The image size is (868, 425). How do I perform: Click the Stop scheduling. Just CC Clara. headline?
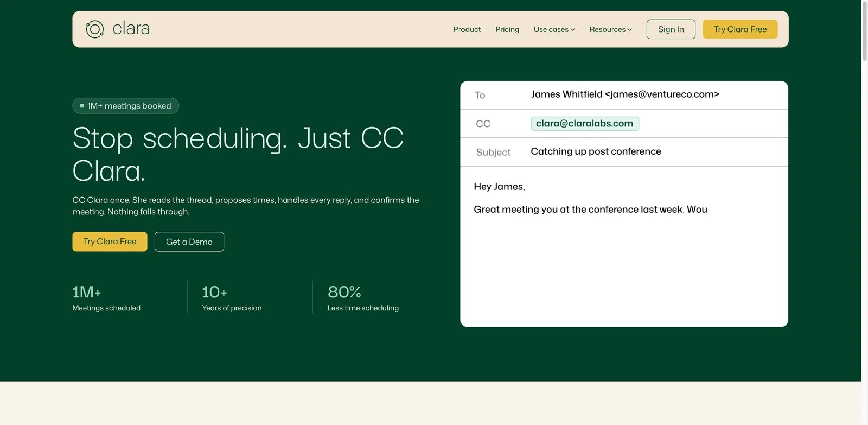click(238, 154)
